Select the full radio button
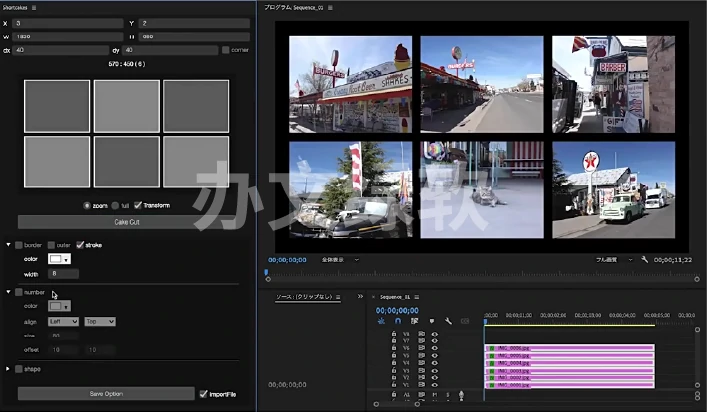The height and width of the screenshot is (412, 707). 115,205
